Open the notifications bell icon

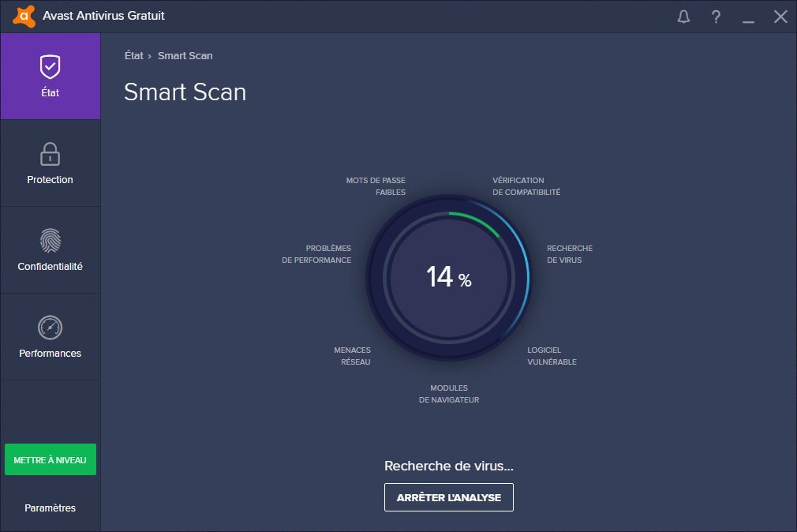point(683,17)
